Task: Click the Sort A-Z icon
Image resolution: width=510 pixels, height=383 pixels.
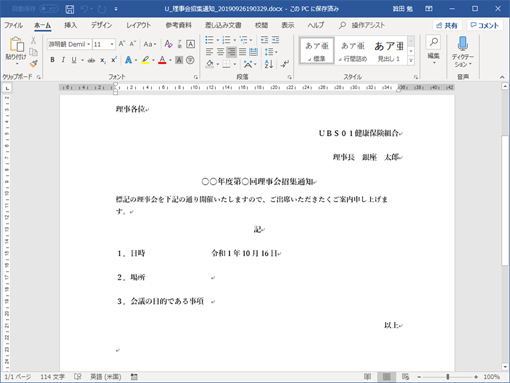Action: click(269, 64)
